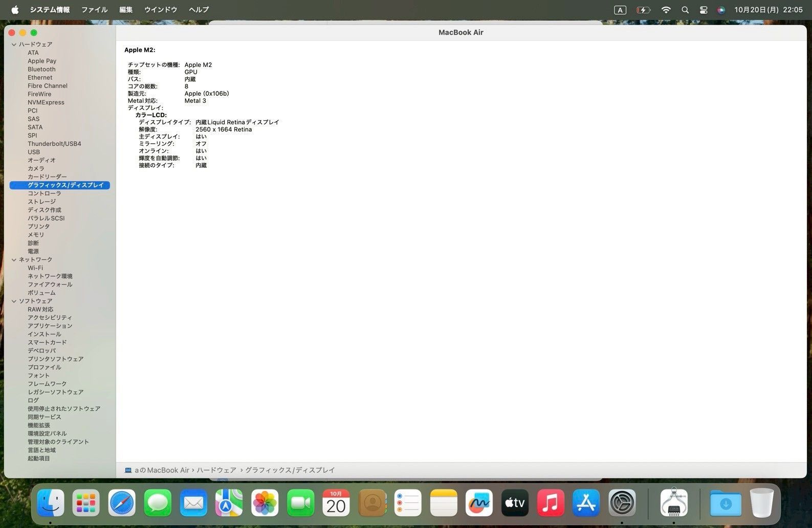Open Safari from the Dock

122,503
